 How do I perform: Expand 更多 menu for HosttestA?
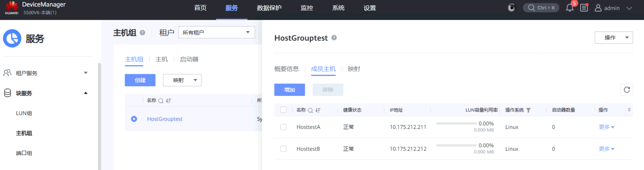point(606,127)
